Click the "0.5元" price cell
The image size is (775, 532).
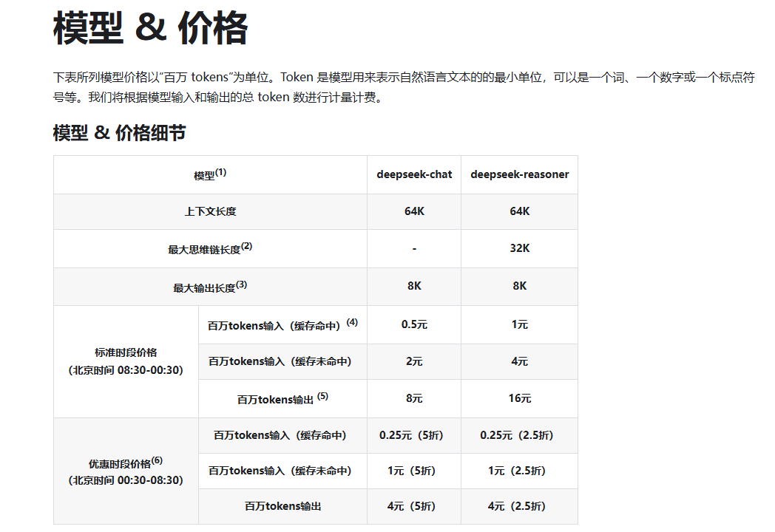(414, 324)
